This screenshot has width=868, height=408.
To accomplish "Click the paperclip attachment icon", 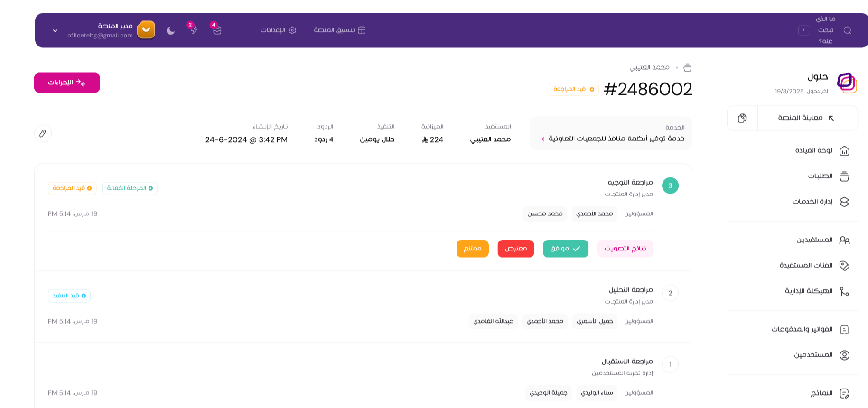I will pos(43,133).
